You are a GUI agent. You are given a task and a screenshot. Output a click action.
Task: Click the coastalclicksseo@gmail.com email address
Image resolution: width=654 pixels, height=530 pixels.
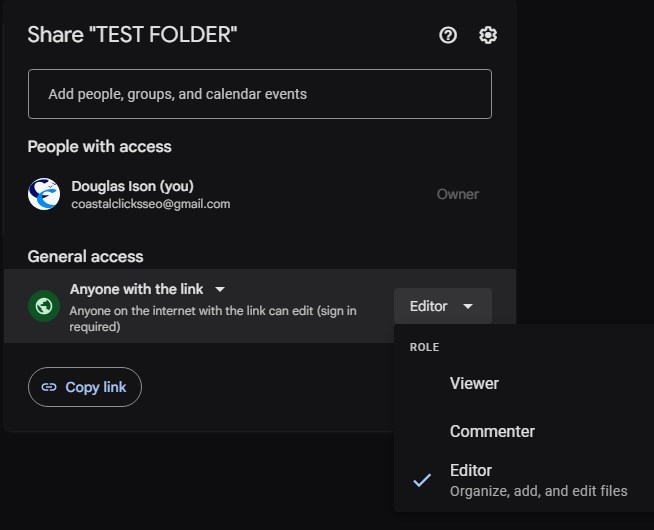[150, 204]
